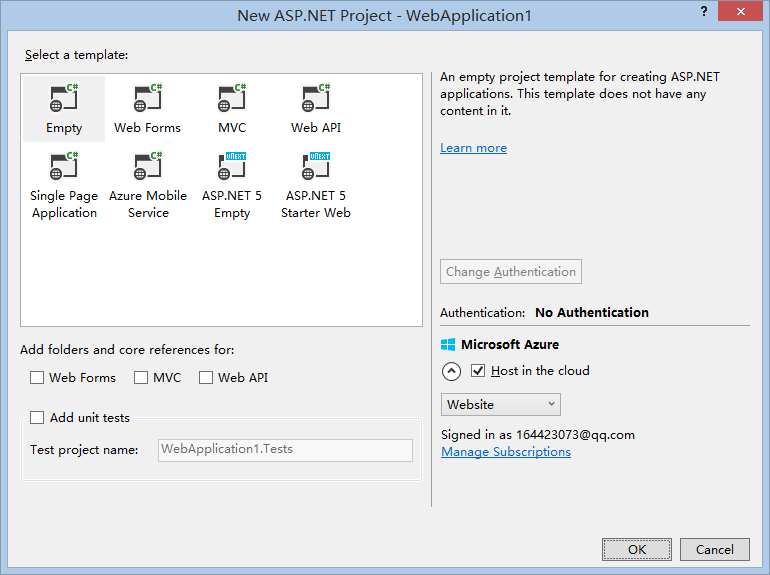This screenshot has height=575, width=770.
Task: Click the 'Test project name:' label
Action: pyautogui.click(x=84, y=450)
